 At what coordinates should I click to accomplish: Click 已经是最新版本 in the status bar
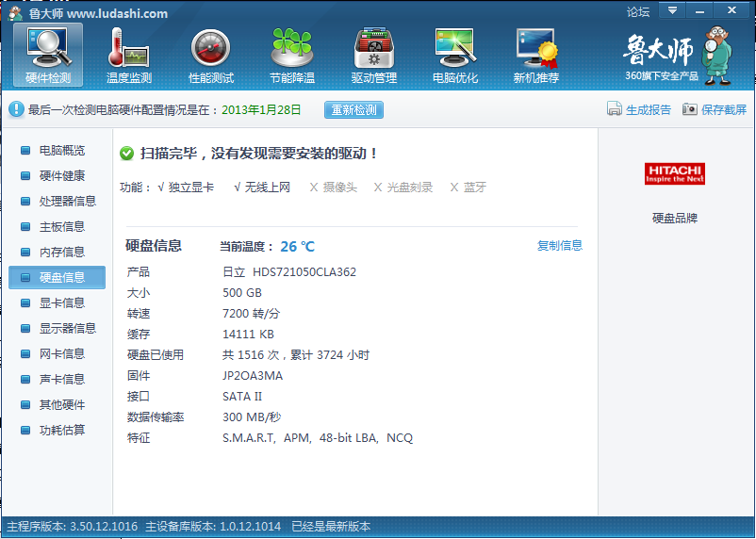point(331,527)
